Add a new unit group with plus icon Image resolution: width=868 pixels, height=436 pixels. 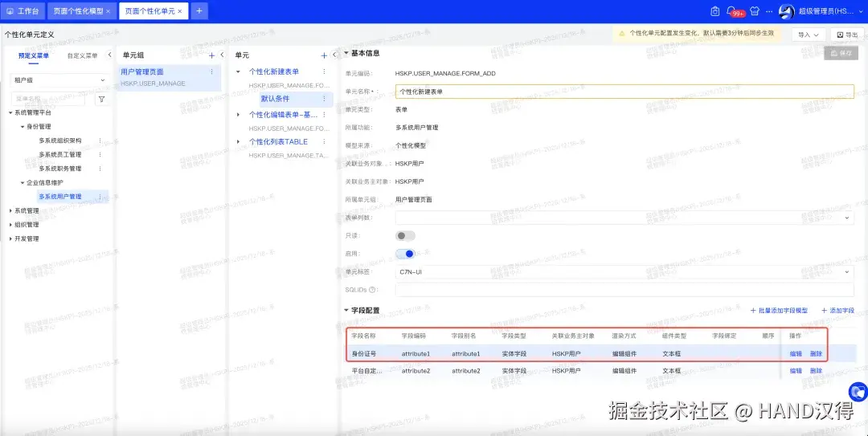click(x=211, y=55)
